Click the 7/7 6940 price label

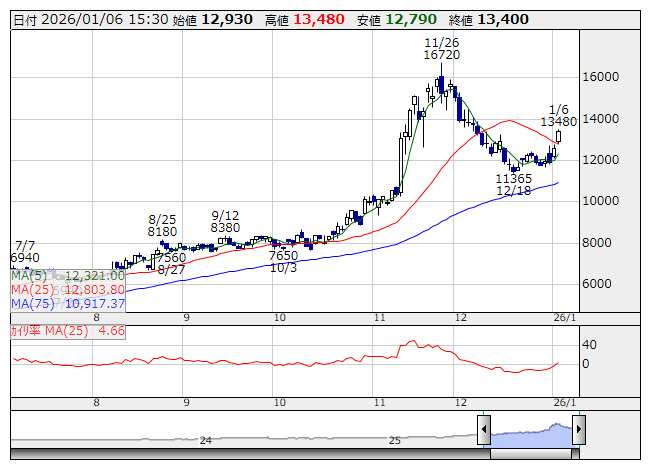pos(25,251)
